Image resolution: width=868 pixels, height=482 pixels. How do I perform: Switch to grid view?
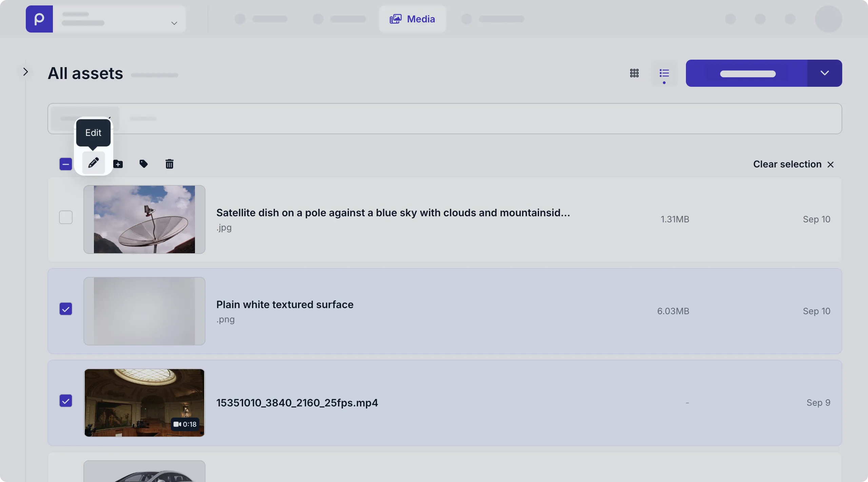point(634,73)
